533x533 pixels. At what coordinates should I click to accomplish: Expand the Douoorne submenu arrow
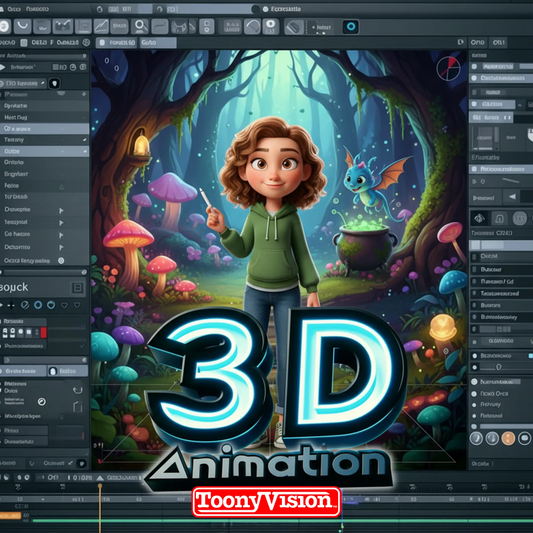61,211
